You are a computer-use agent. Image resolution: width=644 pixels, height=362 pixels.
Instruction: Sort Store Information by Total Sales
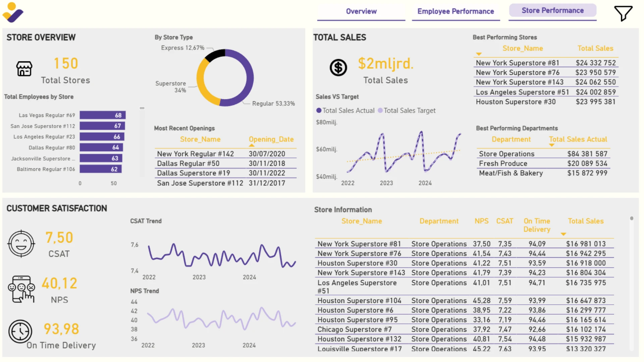(x=586, y=221)
